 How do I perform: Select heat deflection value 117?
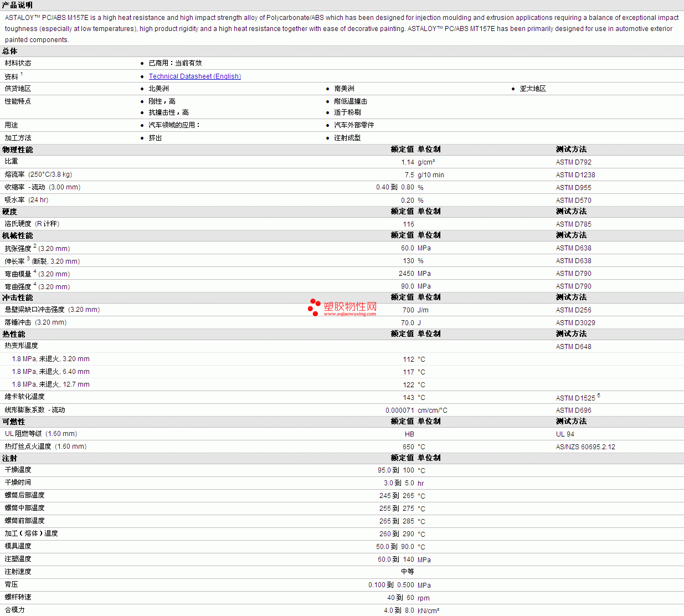point(409,372)
